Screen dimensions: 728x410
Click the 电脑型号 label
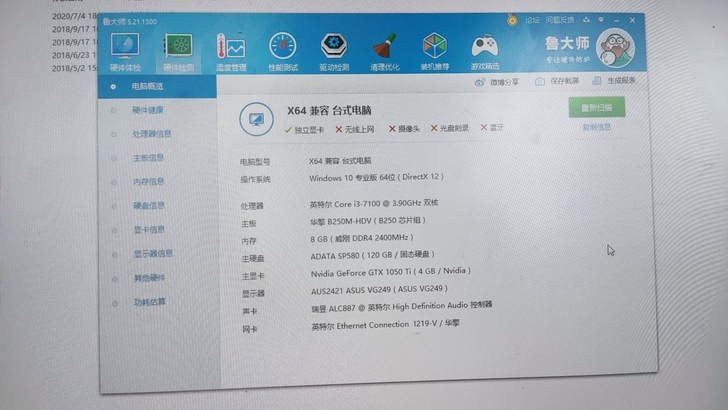coord(255,162)
